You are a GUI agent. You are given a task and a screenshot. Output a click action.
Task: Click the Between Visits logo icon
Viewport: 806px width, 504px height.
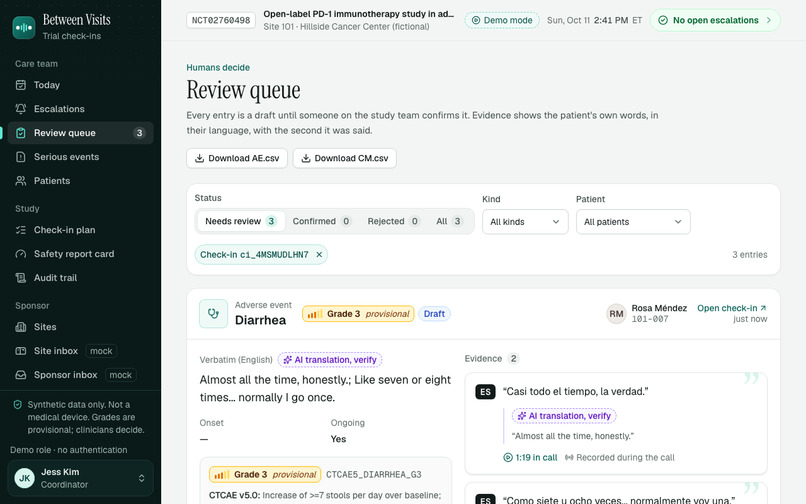(x=24, y=27)
